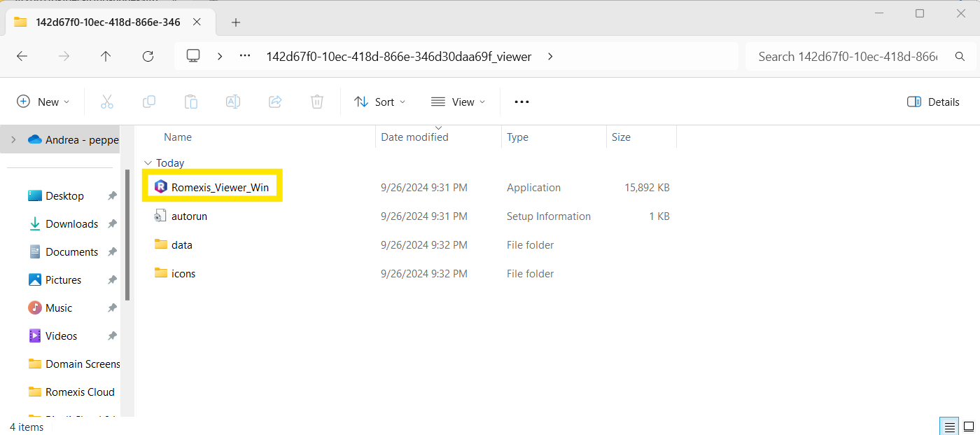Click the Cut scissors icon
Viewport: 980px width, 435px height.
pos(107,102)
